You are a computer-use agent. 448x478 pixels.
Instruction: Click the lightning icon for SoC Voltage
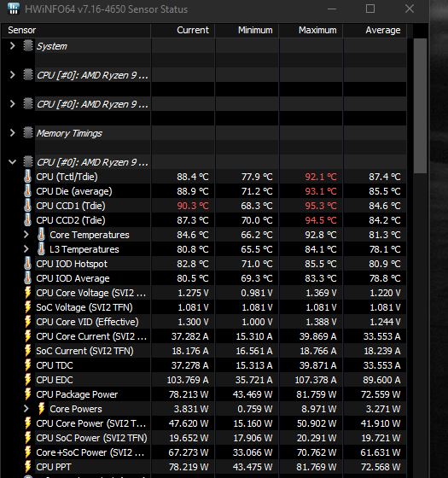pos(27,307)
